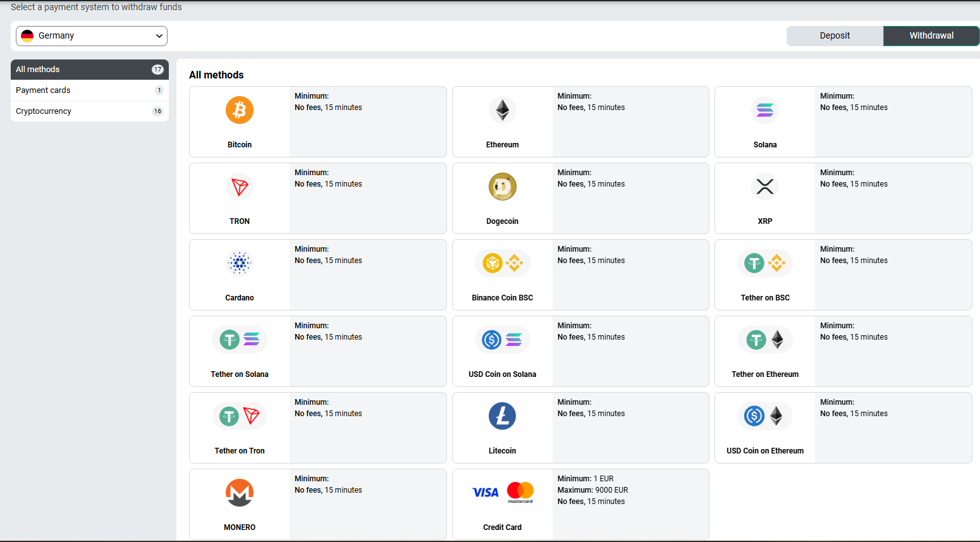980x542 pixels.
Task: Choose the Ethereum diamond icon
Action: [502, 110]
